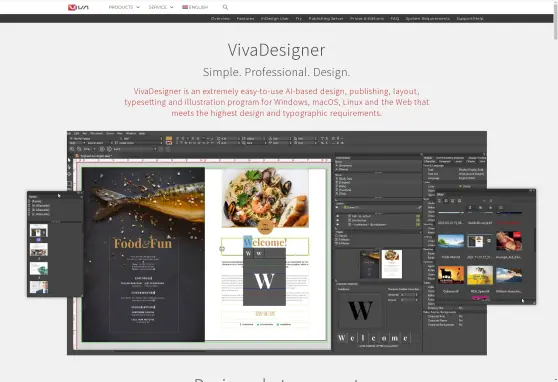The height and width of the screenshot is (382, 558).
Task: Open the Overview navigation link
Action: tap(220, 19)
